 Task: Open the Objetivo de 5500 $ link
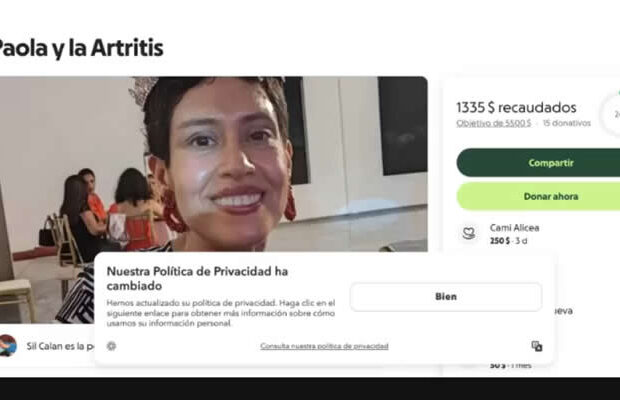(493, 123)
